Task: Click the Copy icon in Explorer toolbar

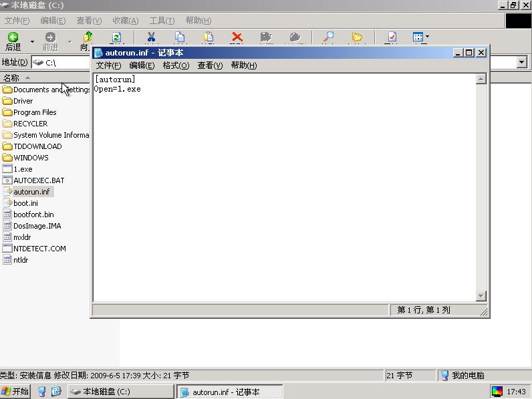Action: 180,37
